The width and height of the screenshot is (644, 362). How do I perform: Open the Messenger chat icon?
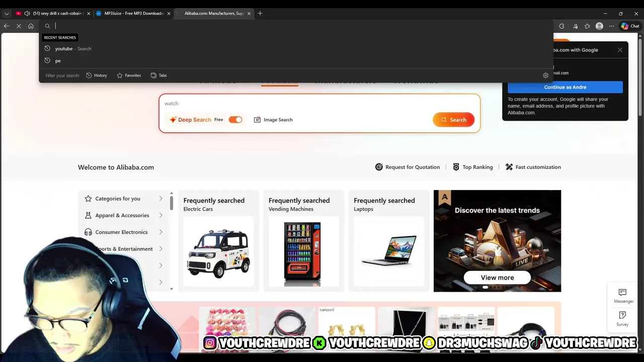coord(622,293)
